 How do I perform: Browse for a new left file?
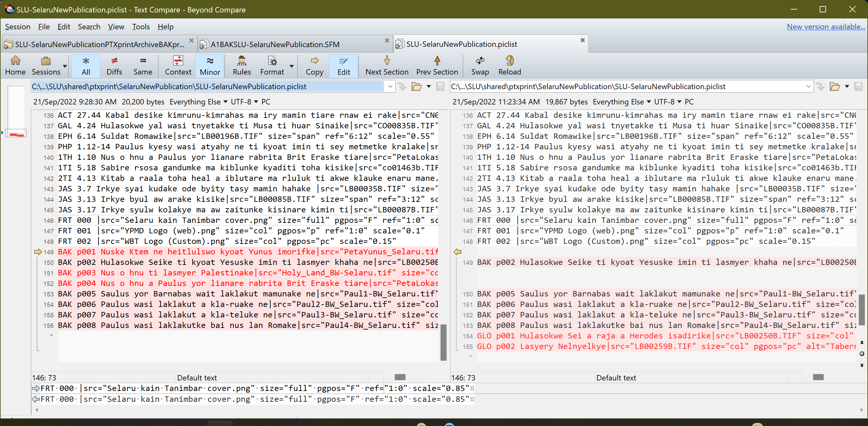pos(416,86)
